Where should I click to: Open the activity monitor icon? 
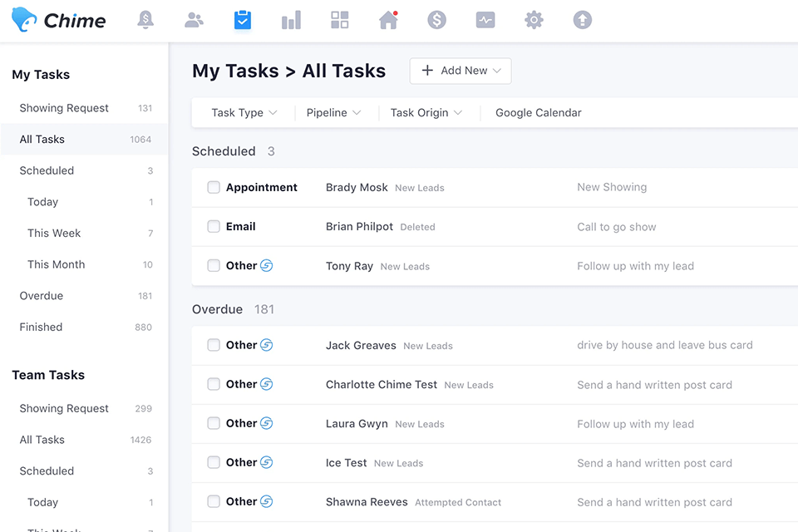(x=485, y=20)
